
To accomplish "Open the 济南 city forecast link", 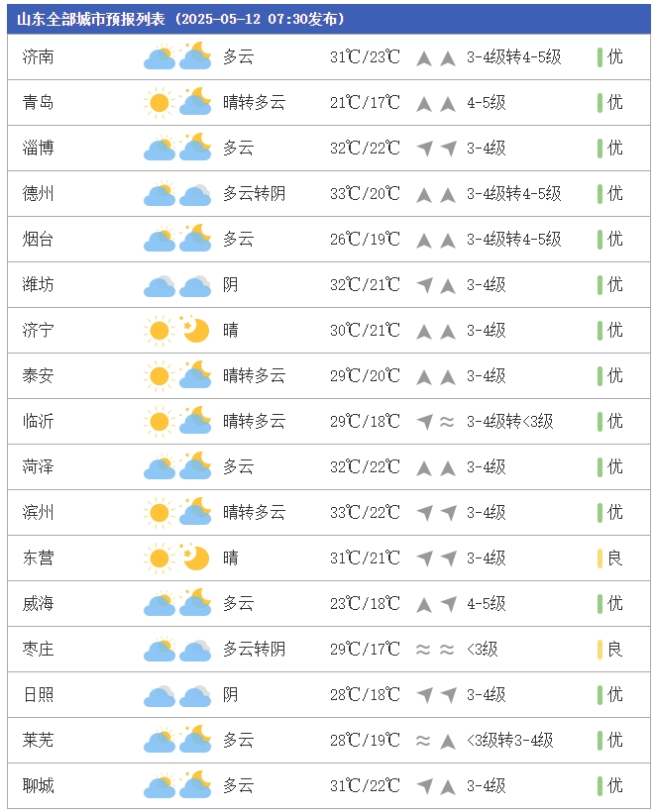I will click(39, 57).
